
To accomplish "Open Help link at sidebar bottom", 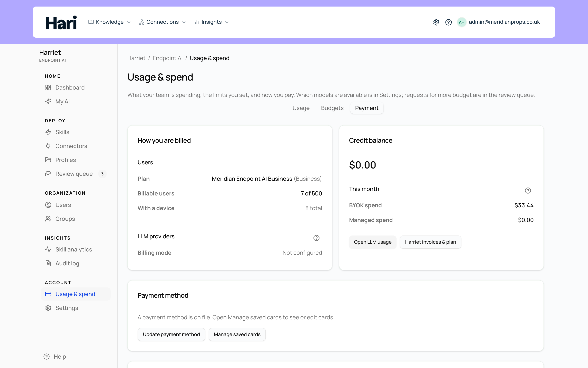I will 60,357.
